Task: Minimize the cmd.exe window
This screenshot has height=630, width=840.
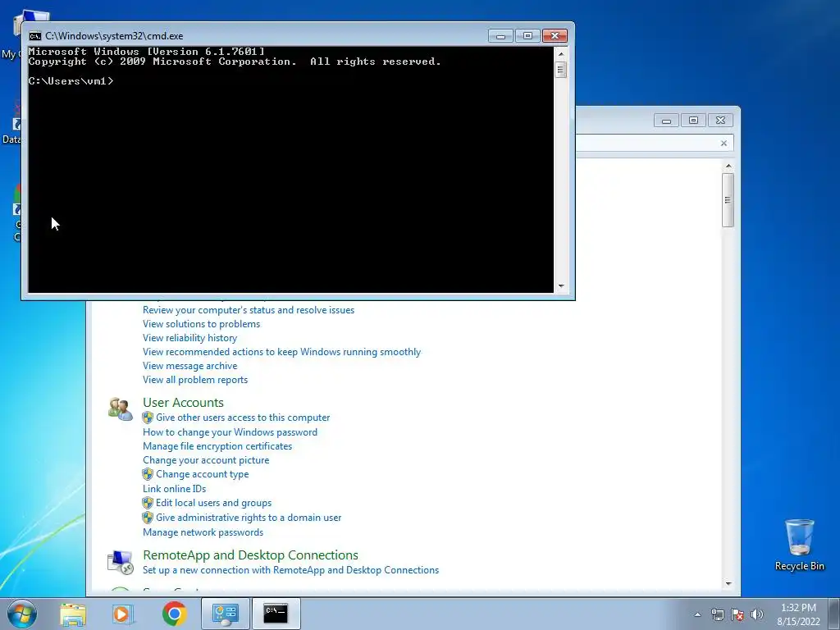Action: click(501, 36)
